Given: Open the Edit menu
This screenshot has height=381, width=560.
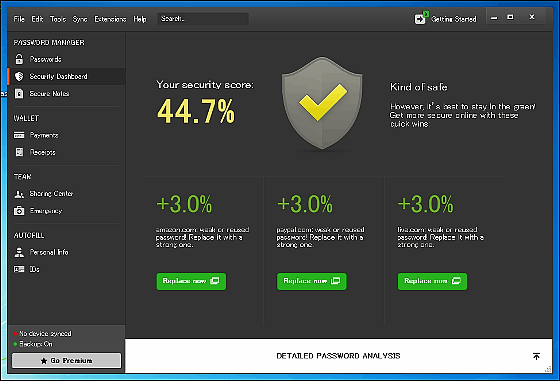Looking at the screenshot, I should [37, 19].
